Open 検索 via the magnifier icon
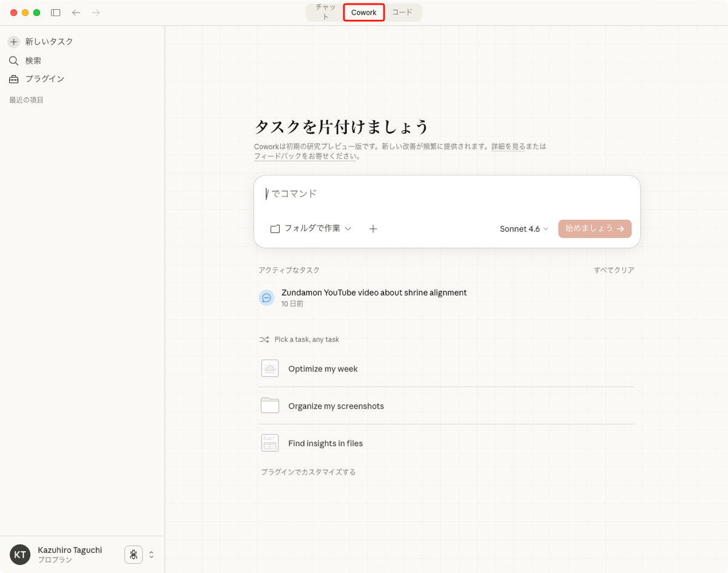Screen dimensions: 728x573 pyautogui.click(x=13, y=61)
